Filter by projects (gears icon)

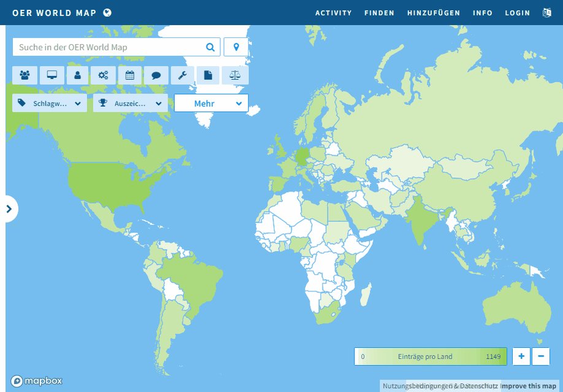[103, 75]
